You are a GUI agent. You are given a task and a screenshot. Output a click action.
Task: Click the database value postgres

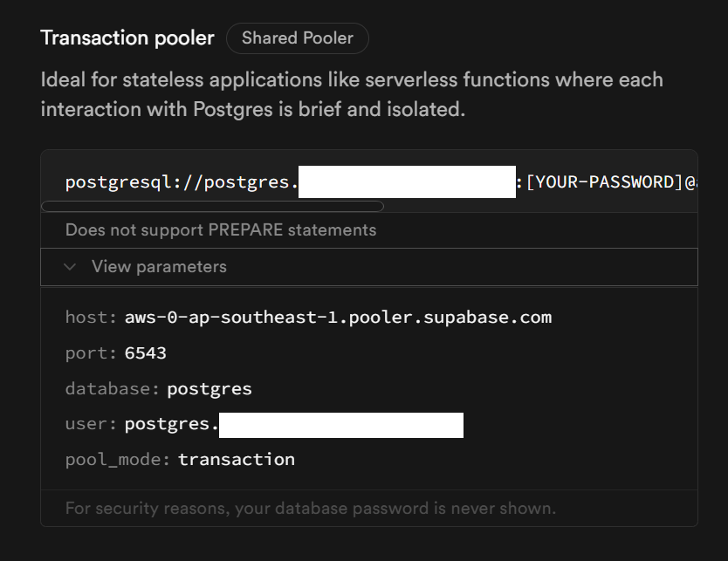click(x=209, y=389)
